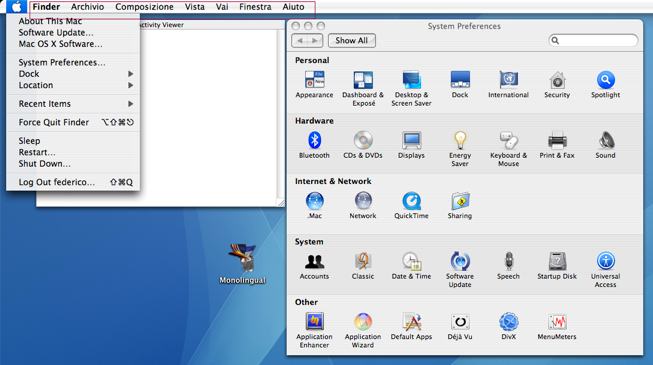653x365 pixels.
Task: Open Print & Fax preferences
Action: point(557,145)
